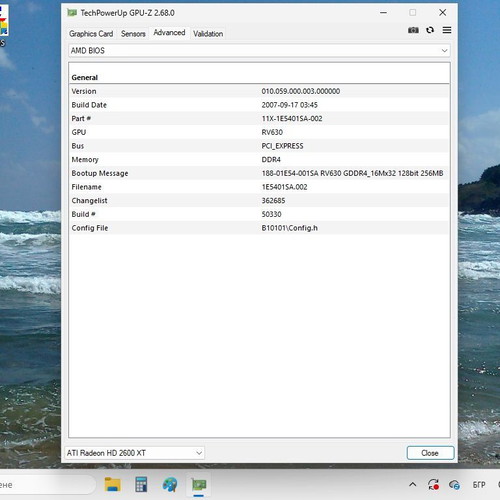Refresh GPU-Z data via the refresh icon
Image resolution: width=500 pixels, height=500 pixels.
[x=430, y=30]
